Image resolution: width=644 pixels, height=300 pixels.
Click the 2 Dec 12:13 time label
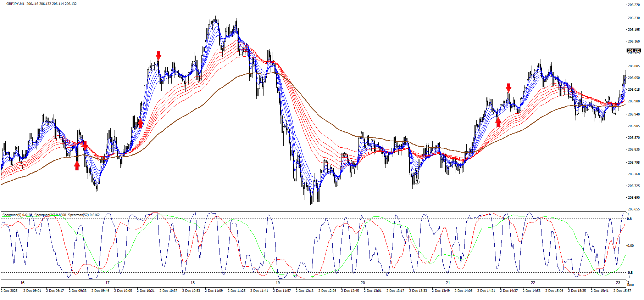pyautogui.click(x=305, y=291)
